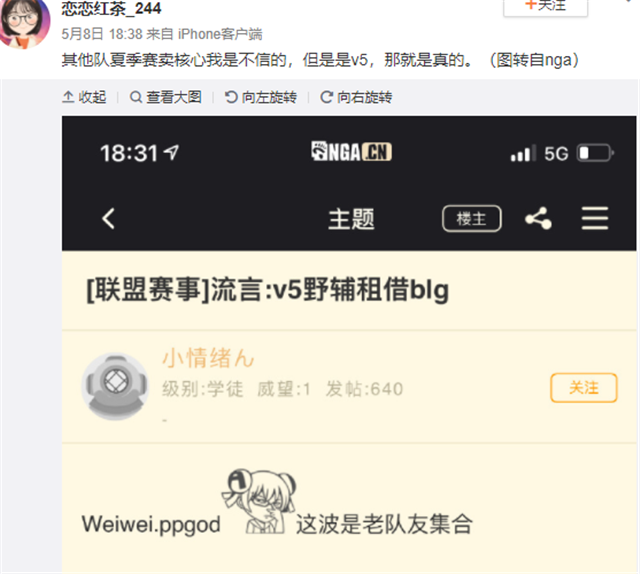Click the battery indicator icon
640x574 pixels.
595,154
